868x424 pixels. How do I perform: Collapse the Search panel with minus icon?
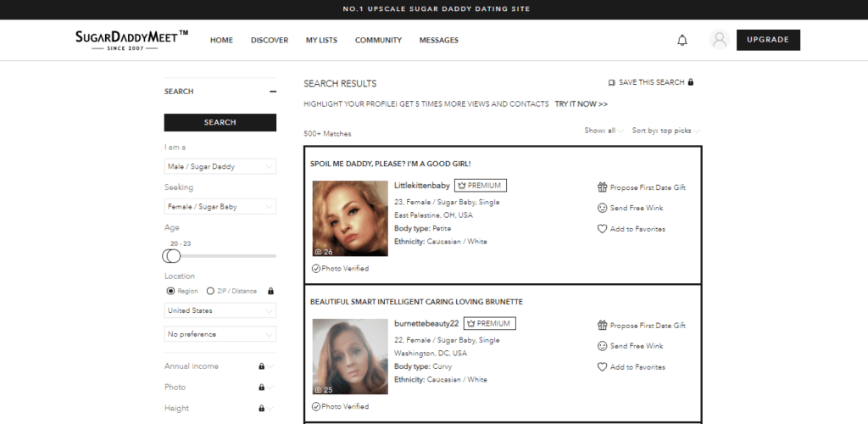tap(273, 92)
